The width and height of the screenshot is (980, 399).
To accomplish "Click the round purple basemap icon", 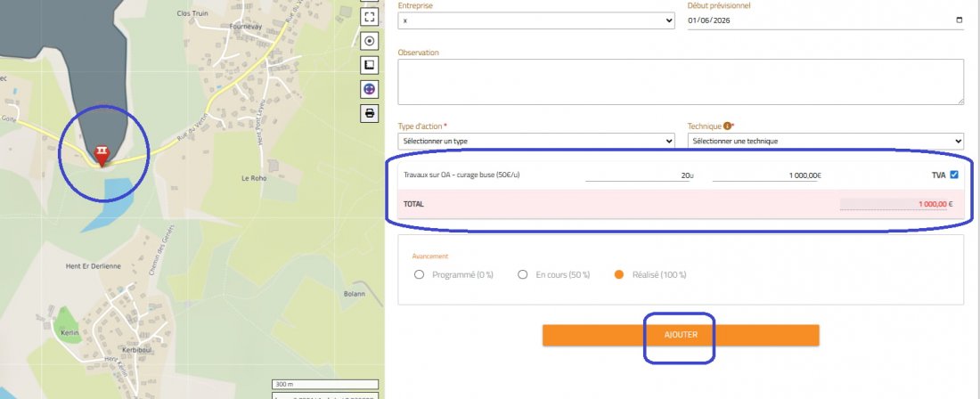I will coord(370,89).
